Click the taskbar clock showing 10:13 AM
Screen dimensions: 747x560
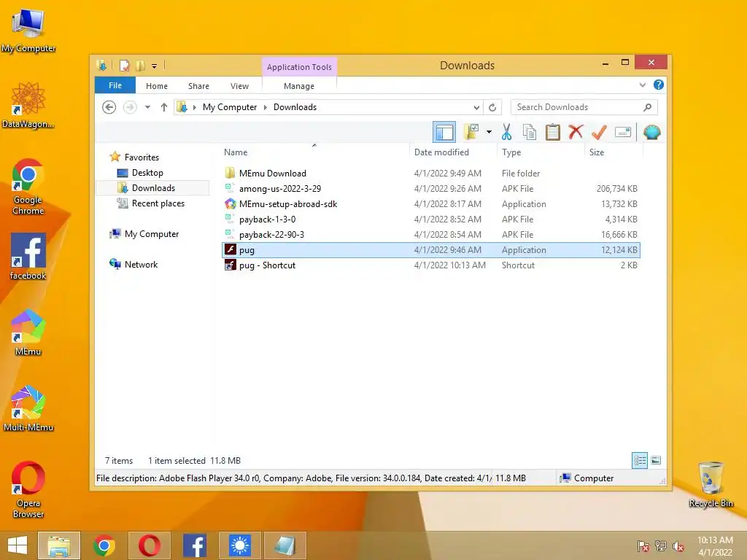coord(715,545)
